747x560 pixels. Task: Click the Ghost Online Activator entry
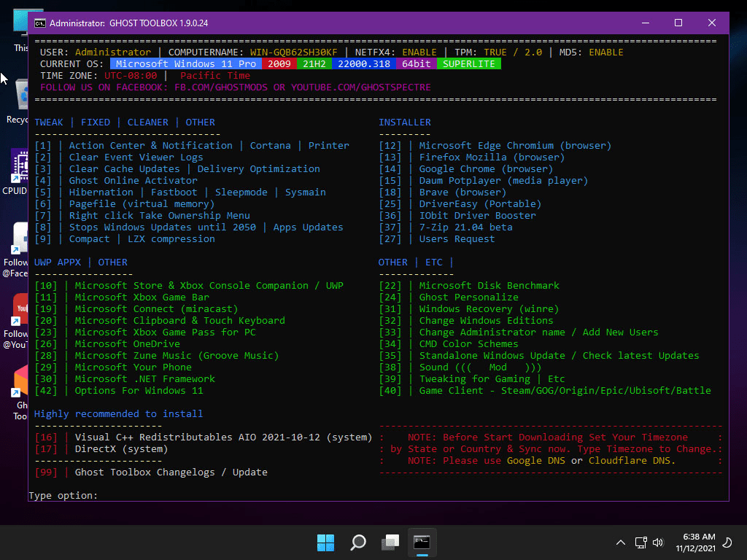coord(133,180)
